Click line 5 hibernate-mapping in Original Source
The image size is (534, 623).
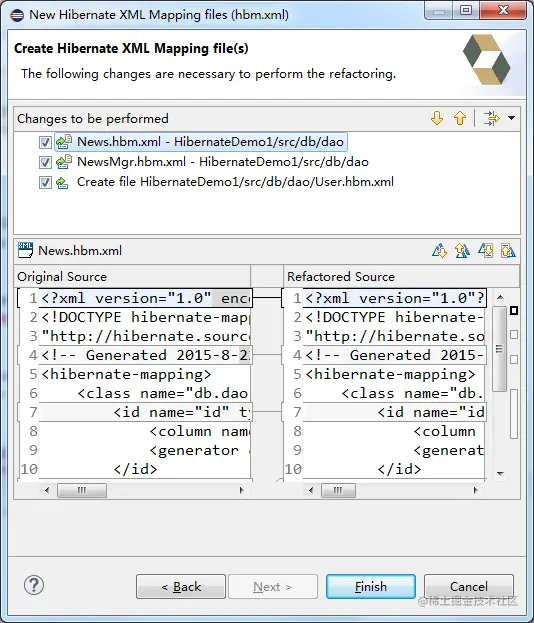pos(126,374)
